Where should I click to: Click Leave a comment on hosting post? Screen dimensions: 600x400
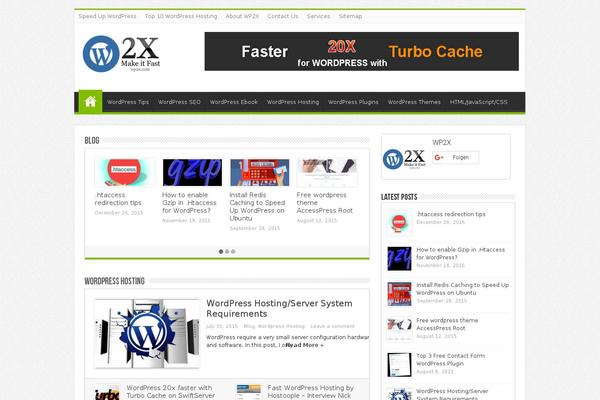(332, 326)
